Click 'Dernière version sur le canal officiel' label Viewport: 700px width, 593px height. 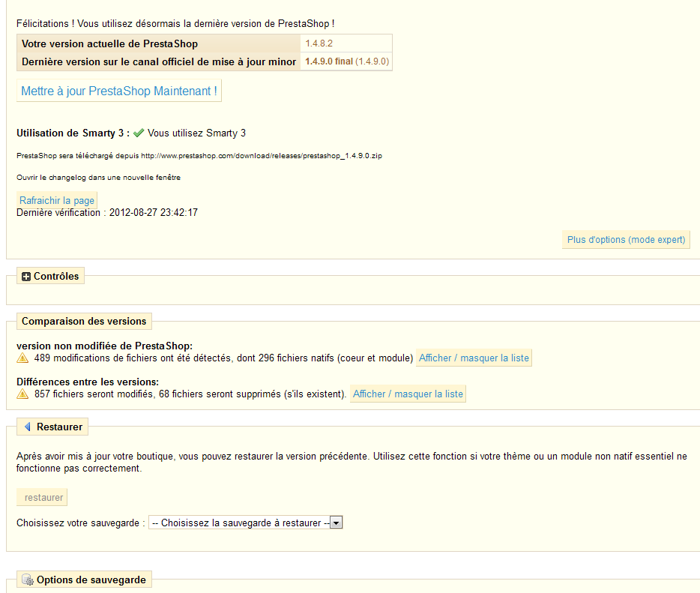[x=159, y=61]
